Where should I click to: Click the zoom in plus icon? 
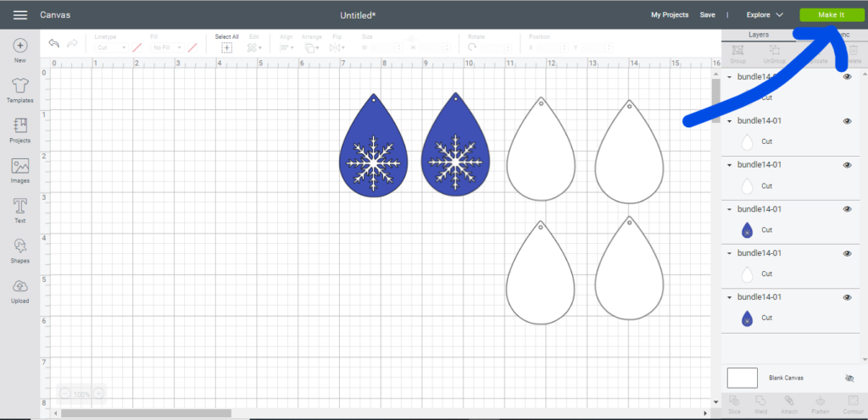[98, 394]
